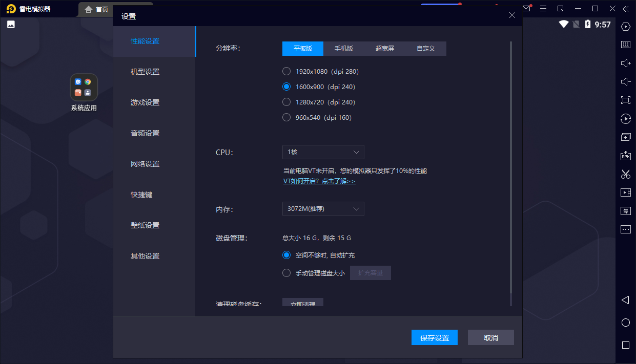Tap the Android home circle button

point(625,323)
